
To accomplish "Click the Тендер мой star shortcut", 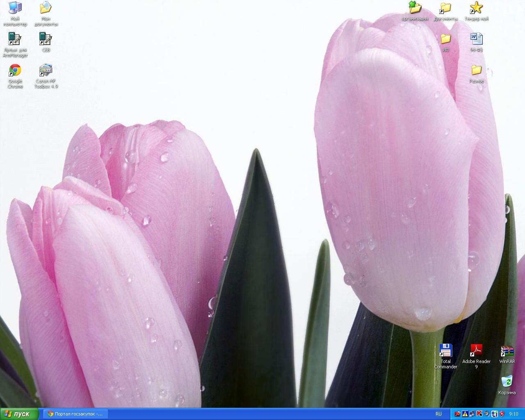I will [x=476, y=8].
